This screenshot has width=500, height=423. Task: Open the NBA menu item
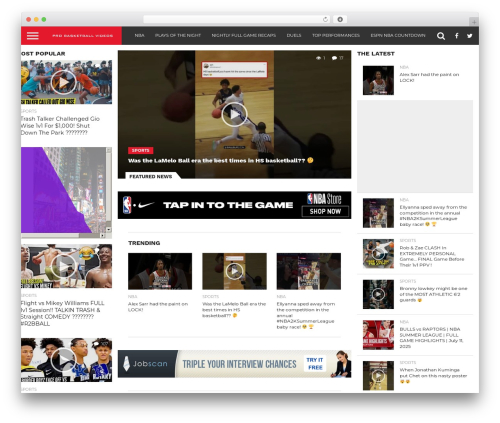pyautogui.click(x=139, y=35)
